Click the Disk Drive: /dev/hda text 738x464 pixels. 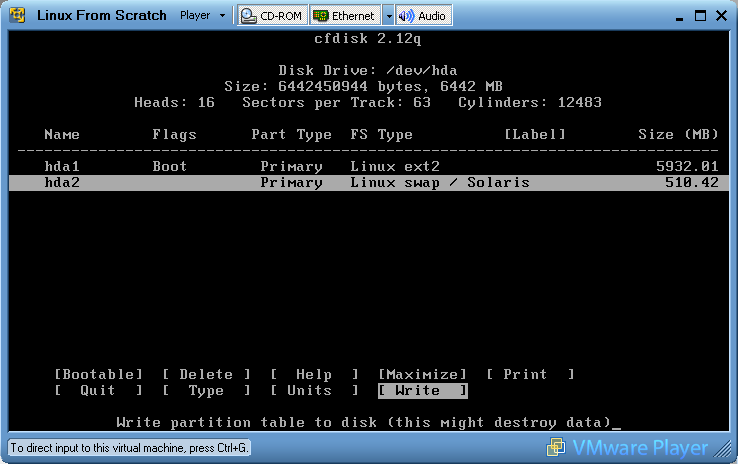368,71
